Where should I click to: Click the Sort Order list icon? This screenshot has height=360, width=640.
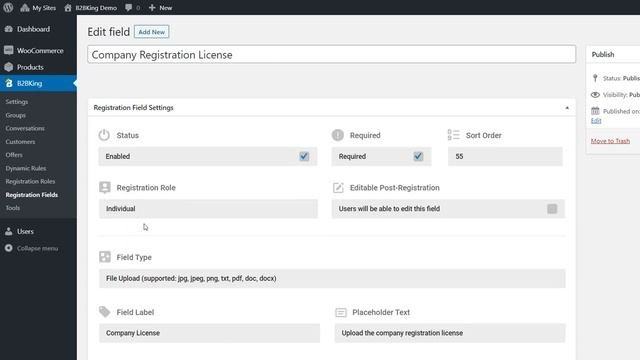pyautogui.click(x=453, y=135)
